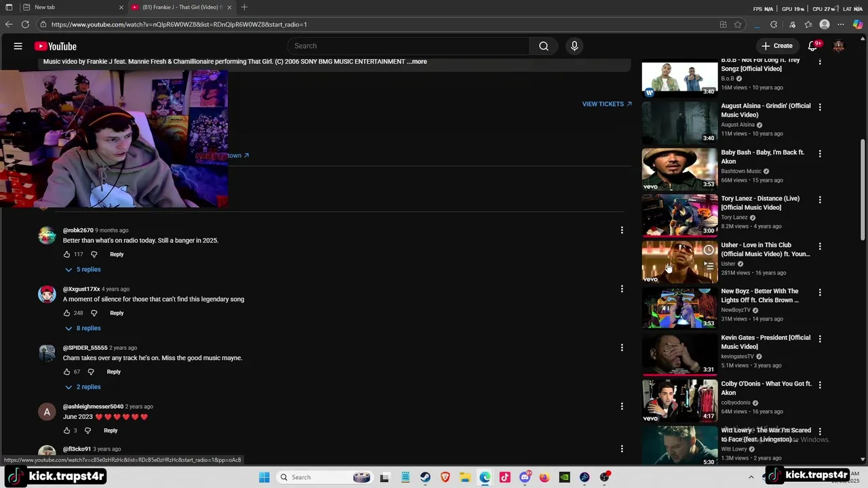Viewport: 868px width, 488px height.
Task: Open @Xxgust17Xx profile avatar
Action: (47, 294)
